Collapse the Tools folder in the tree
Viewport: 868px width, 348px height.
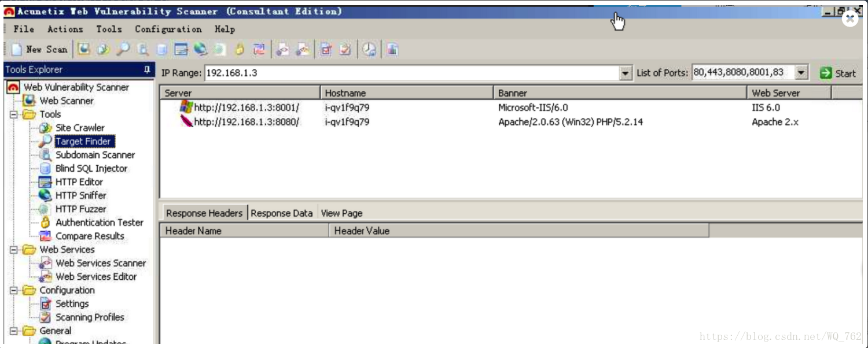(14, 114)
